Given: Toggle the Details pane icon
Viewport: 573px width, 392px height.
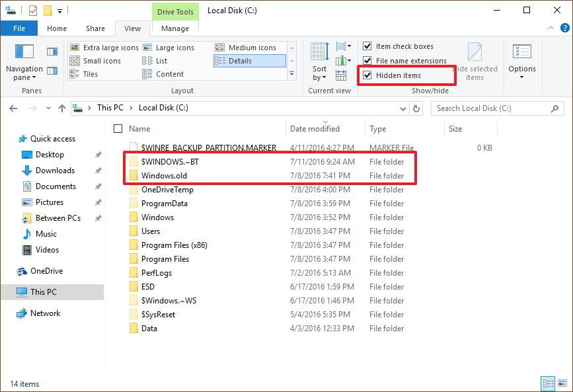Looking at the screenshot, I should click(52, 71).
